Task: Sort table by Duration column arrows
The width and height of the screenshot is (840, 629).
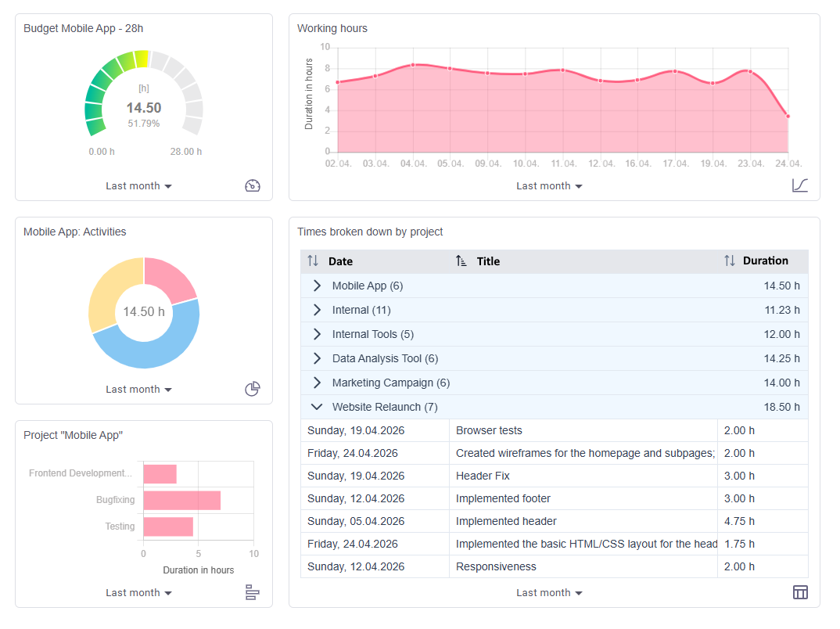Action: tap(730, 261)
